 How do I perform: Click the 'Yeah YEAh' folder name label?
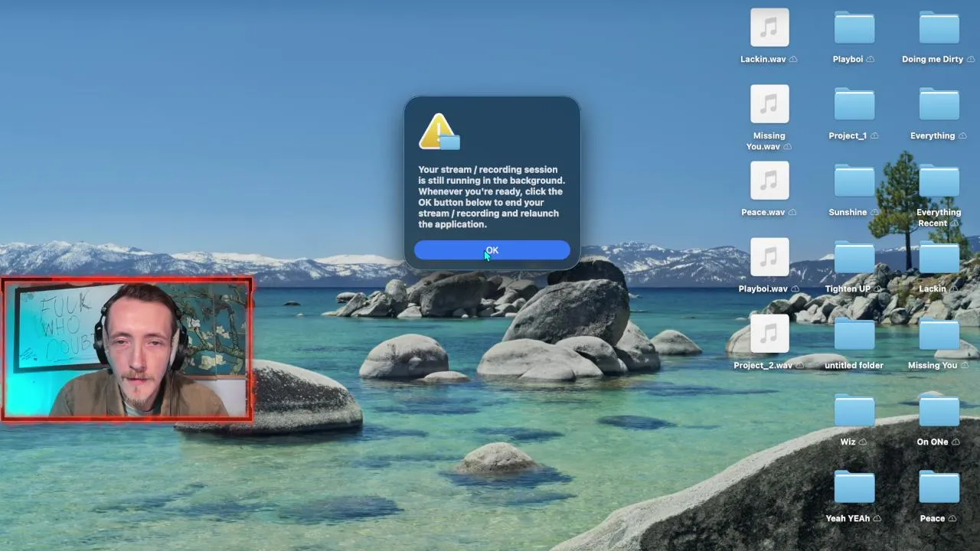click(x=848, y=518)
